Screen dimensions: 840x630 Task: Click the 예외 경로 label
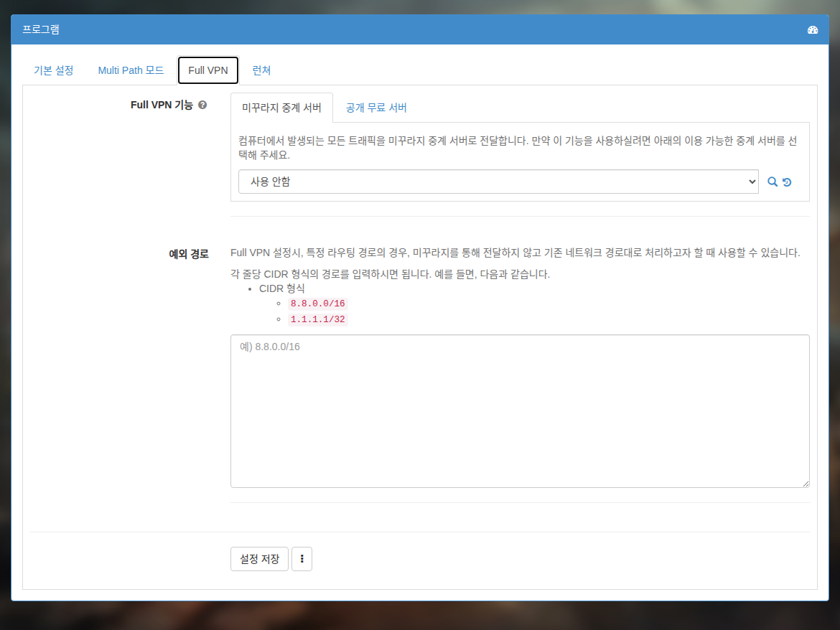coord(189,254)
